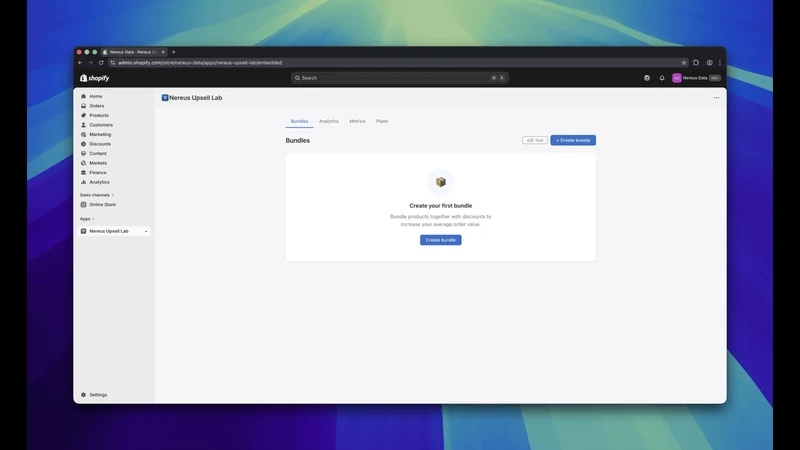Click the Create your first bundle heading

click(x=441, y=206)
